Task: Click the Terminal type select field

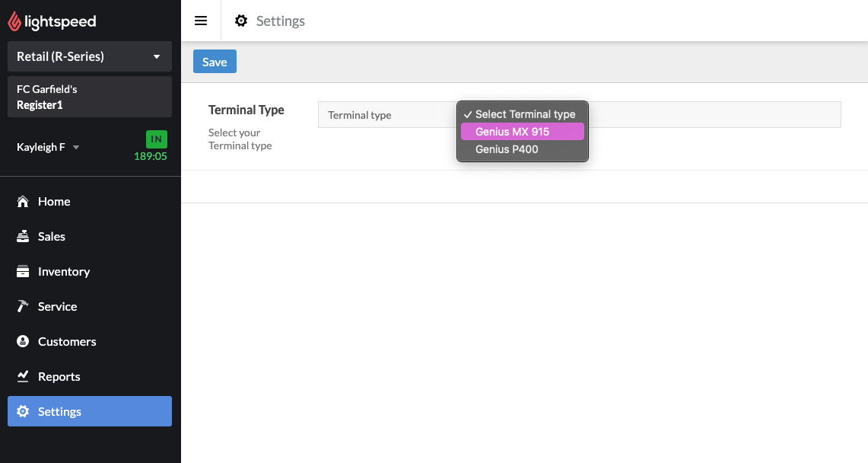Action: coord(579,115)
